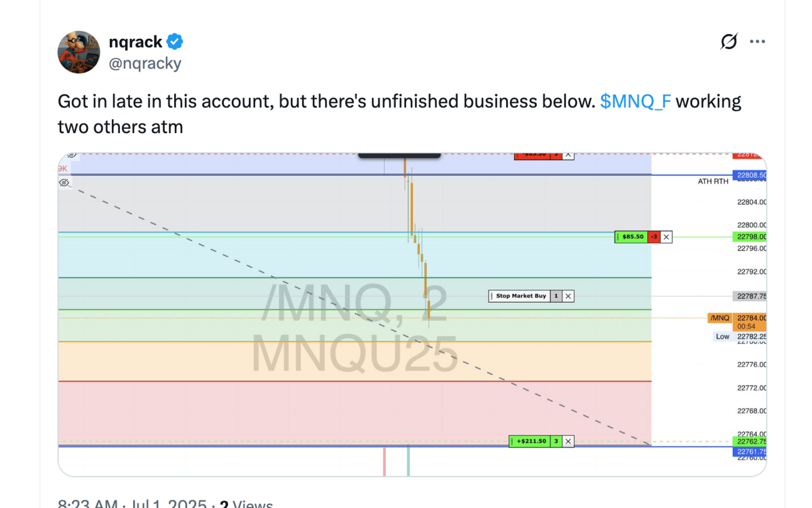
Task: Click the Stop Market Buy order label
Action: [x=520, y=296]
